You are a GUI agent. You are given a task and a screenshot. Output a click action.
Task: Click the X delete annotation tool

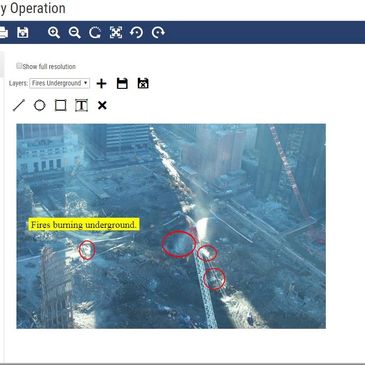click(x=102, y=106)
